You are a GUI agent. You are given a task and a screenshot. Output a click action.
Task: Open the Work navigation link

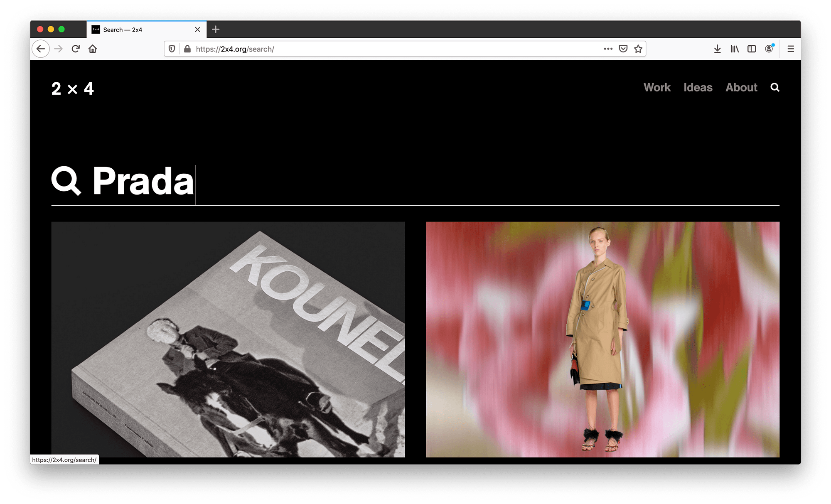click(657, 88)
